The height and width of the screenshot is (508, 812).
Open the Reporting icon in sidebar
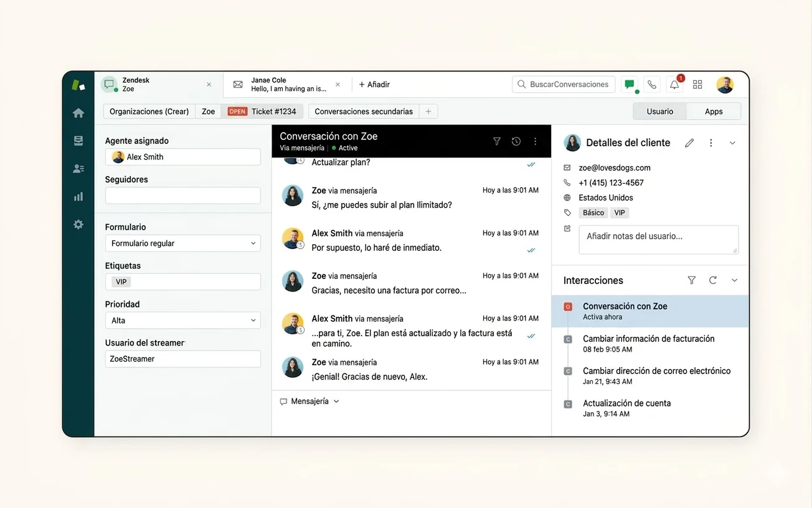78,196
